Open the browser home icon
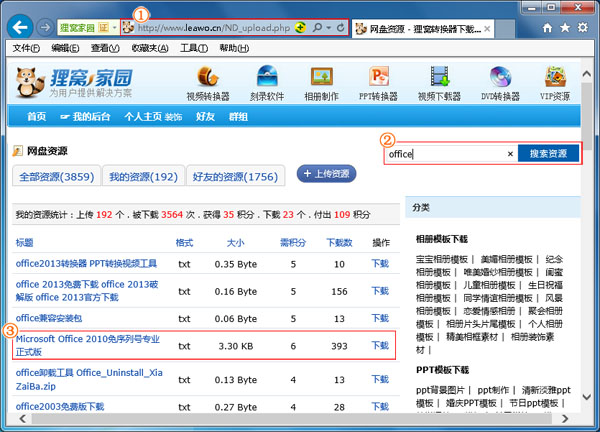The width and height of the screenshot is (600, 432). click(548, 28)
